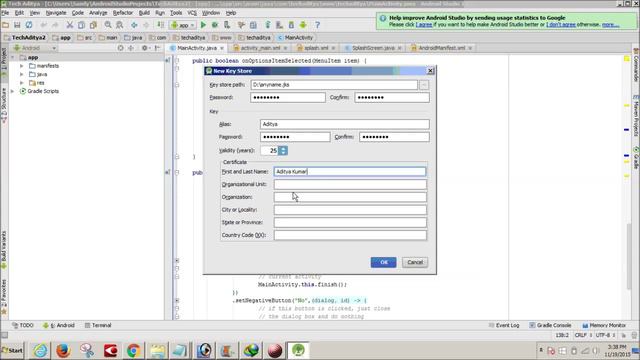Viewport: 640px width, 360px height.
Task: Open the Build menu
Action: [144, 13]
